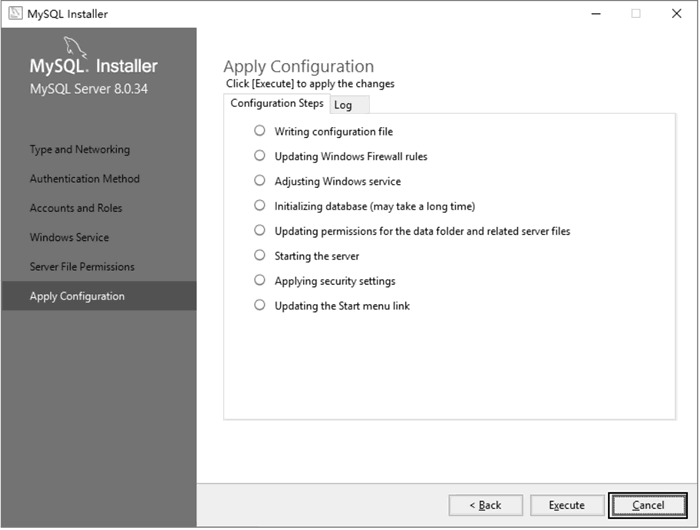The width and height of the screenshot is (700, 530).
Task: Click 'Initializing database (may take a long time)'
Action: (375, 206)
